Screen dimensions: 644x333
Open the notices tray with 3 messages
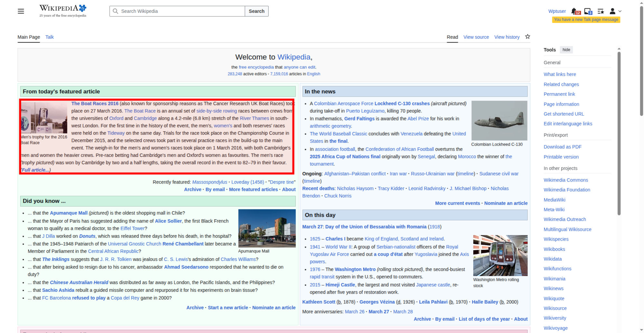(588, 11)
